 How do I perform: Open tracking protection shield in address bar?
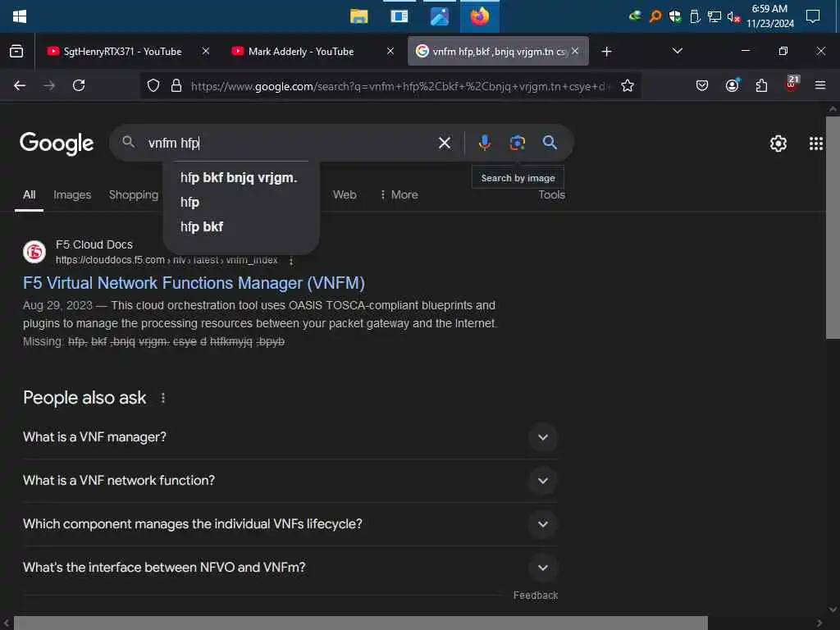[x=153, y=85]
